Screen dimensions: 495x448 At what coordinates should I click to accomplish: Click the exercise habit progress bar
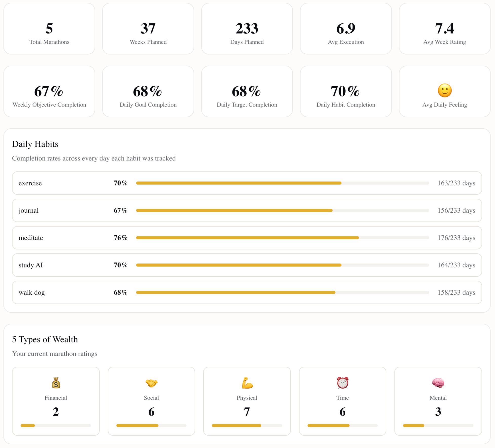coord(282,183)
